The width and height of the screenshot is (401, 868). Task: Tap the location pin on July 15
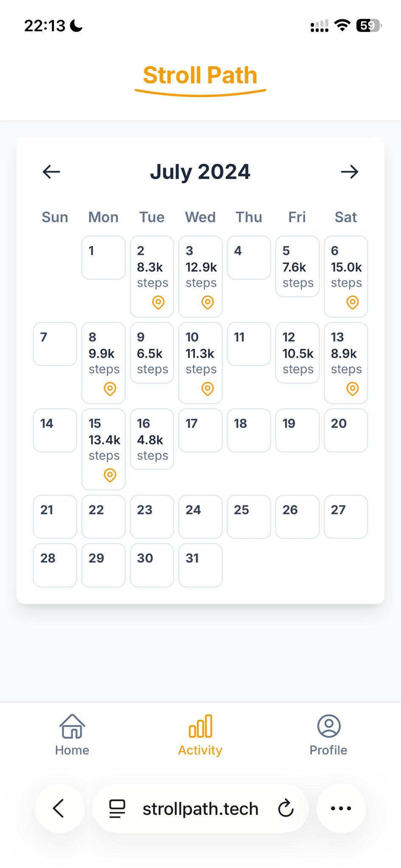pyautogui.click(x=110, y=475)
